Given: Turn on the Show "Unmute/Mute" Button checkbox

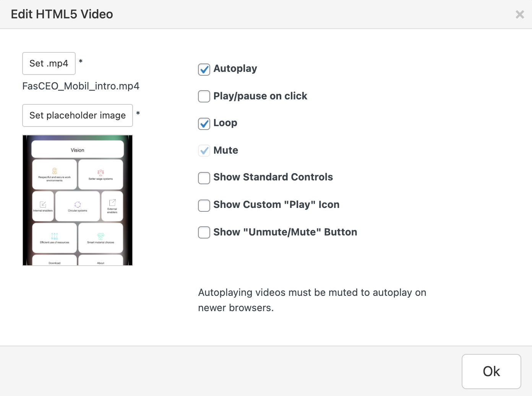Looking at the screenshot, I should pos(204,232).
